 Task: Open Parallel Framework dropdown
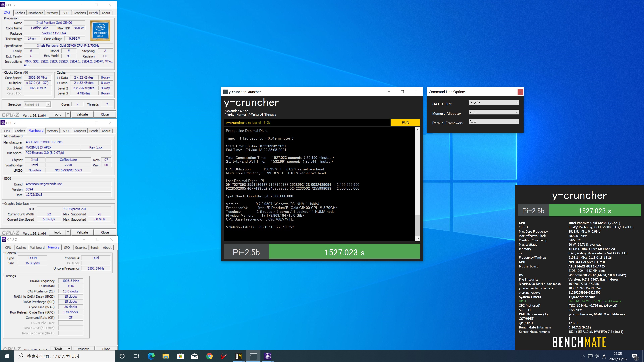point(494,122)
